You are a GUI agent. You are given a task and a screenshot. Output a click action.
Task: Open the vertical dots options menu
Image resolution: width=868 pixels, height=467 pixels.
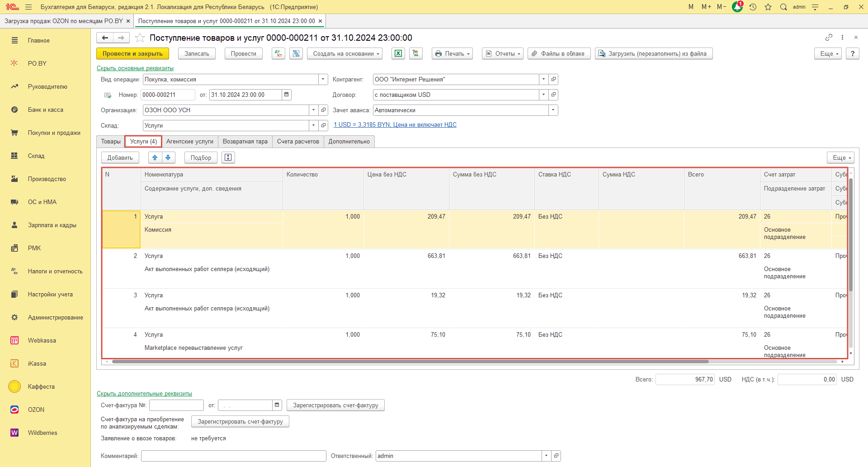[842, 37]
